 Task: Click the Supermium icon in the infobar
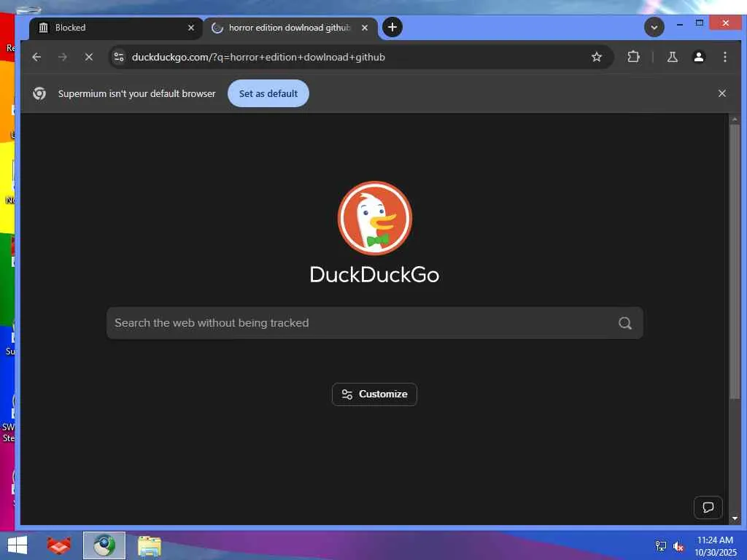(39, 93)
